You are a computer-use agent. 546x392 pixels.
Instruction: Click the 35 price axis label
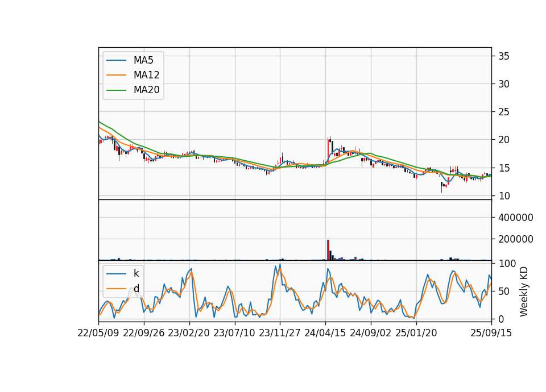coord(504,56)
